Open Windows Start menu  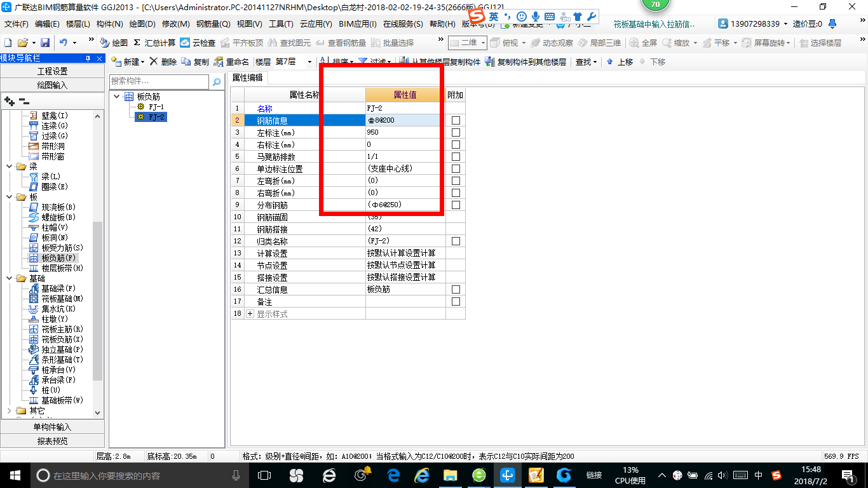[15, 475]
